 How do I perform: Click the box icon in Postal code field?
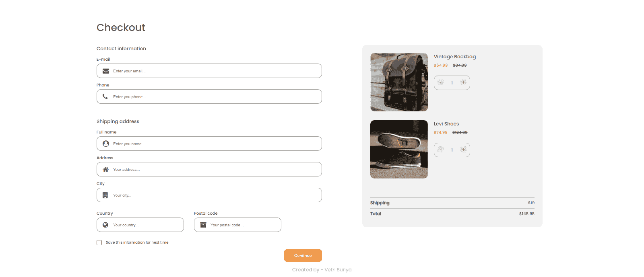pos(203,225)
